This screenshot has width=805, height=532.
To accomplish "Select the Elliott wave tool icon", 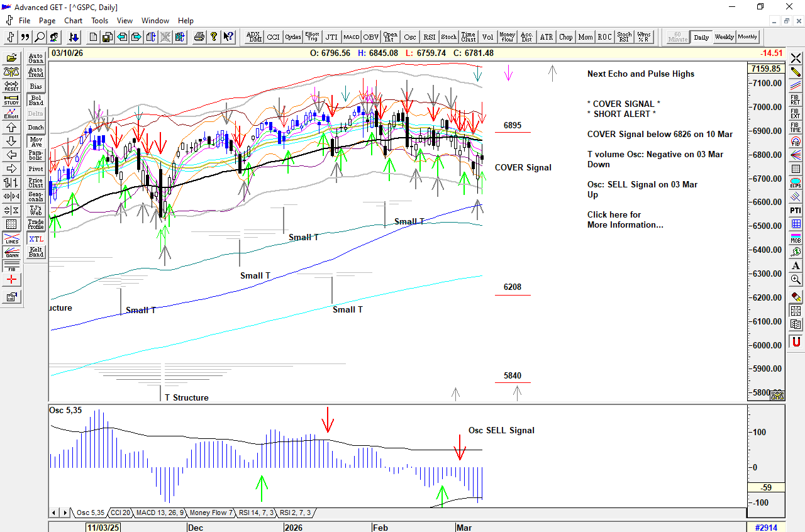I will pyautogui.click(x=11, y=113).
